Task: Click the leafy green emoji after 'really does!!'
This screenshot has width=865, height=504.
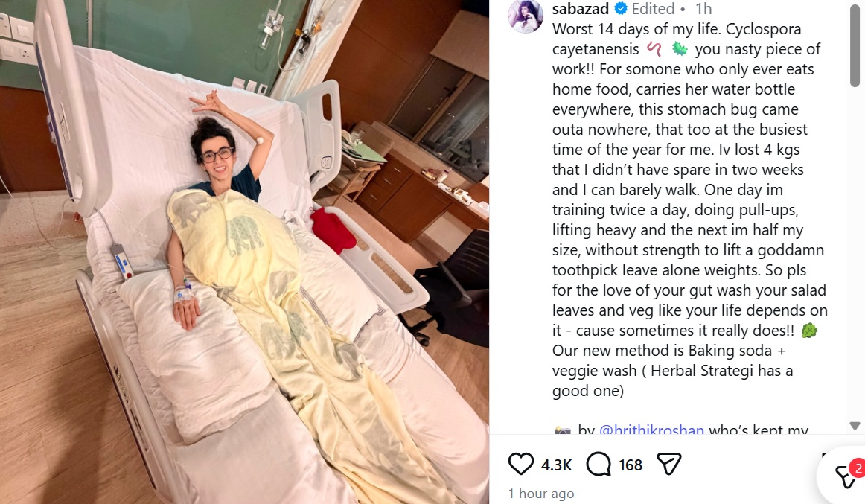Action: pos(808,331)
